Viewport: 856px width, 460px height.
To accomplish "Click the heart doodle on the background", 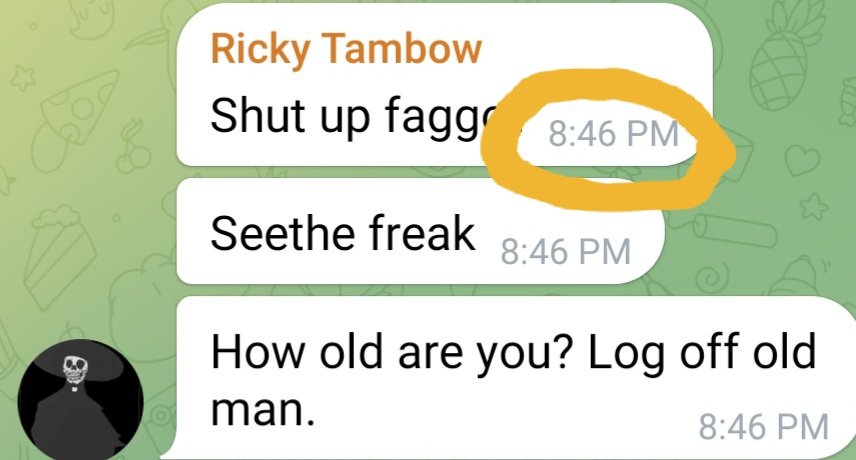I will 802,159.
